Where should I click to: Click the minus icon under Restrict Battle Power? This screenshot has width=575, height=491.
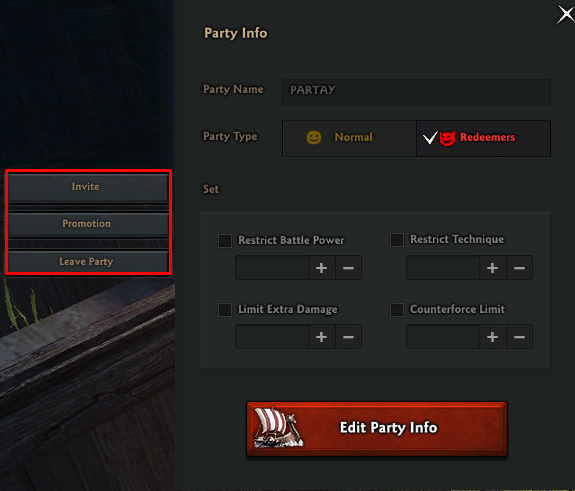(348, 268)
